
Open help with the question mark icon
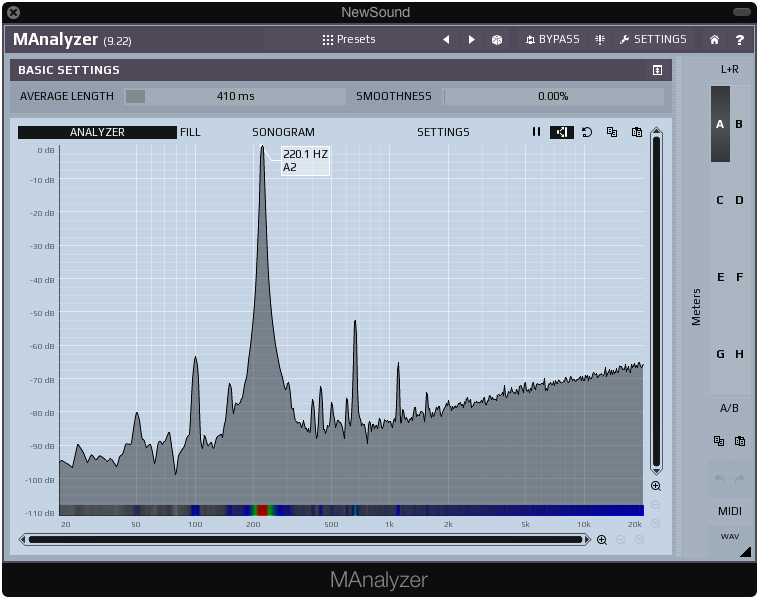(740, 40)
